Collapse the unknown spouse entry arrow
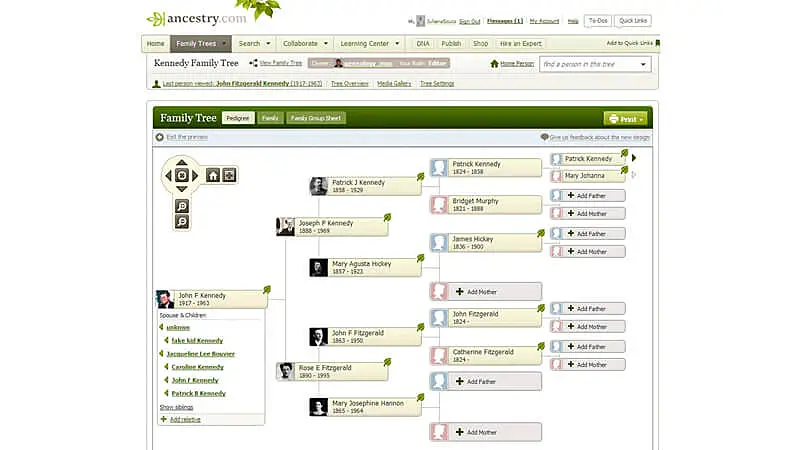 [x=162, y=327]
